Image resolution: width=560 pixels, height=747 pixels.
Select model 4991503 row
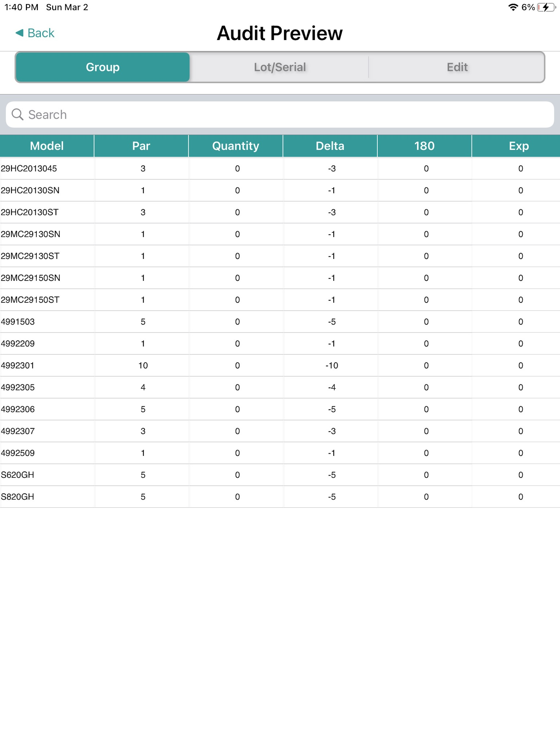[280, 322]
